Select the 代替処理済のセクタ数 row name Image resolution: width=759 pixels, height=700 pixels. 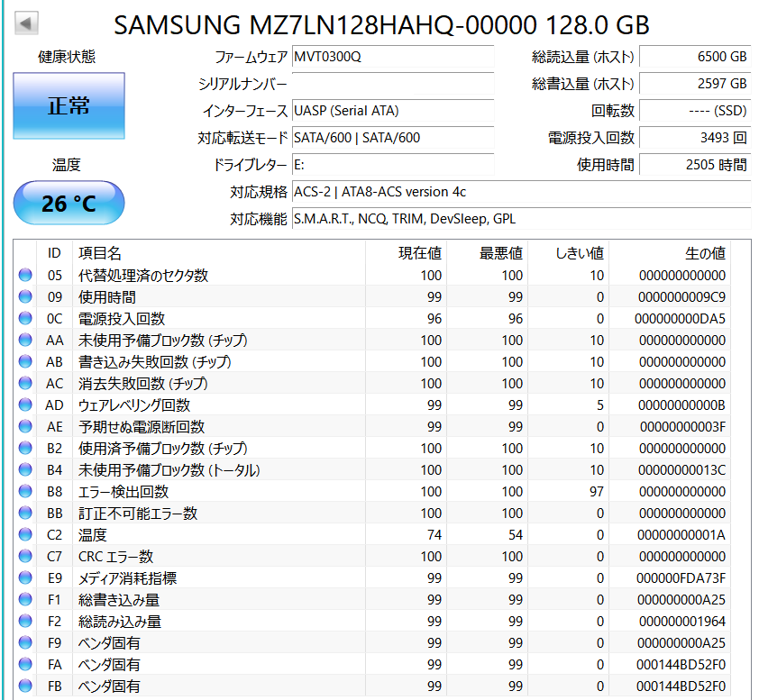tap(143, 276)
